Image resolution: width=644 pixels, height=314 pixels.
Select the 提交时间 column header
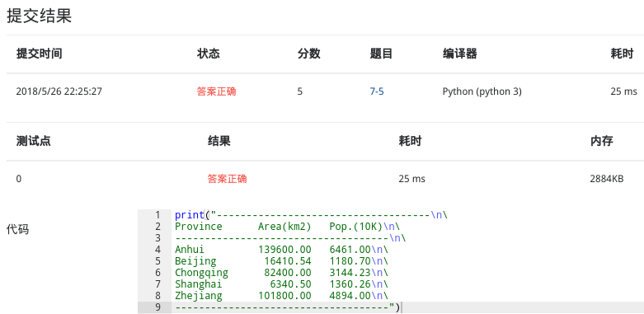tap(40, 54)
